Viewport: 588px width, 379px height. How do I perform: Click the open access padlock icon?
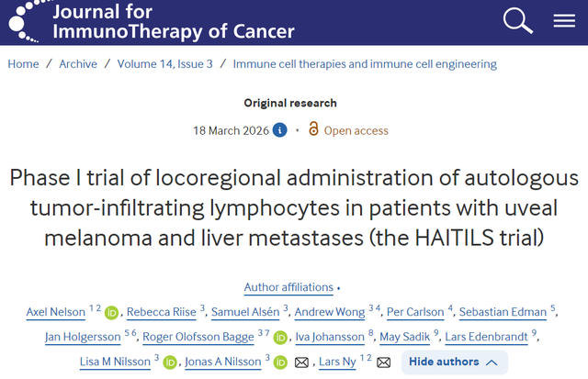(313, 130)
